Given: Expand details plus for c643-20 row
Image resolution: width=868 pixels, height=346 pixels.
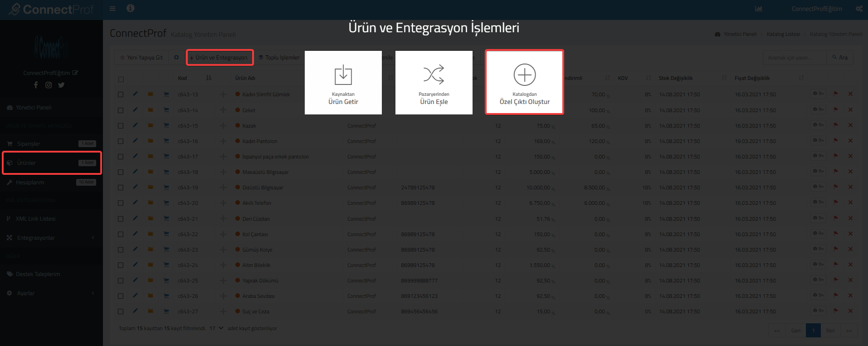Looking at the screenshot, I should tap(223, 203).
